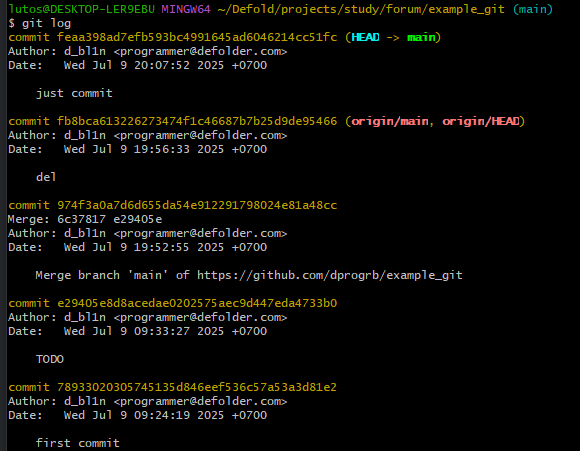The width and height of the screenshot is (580, 451).
Task: Click commit hash starting with feaa398ad7
Action: coord(197,37)
